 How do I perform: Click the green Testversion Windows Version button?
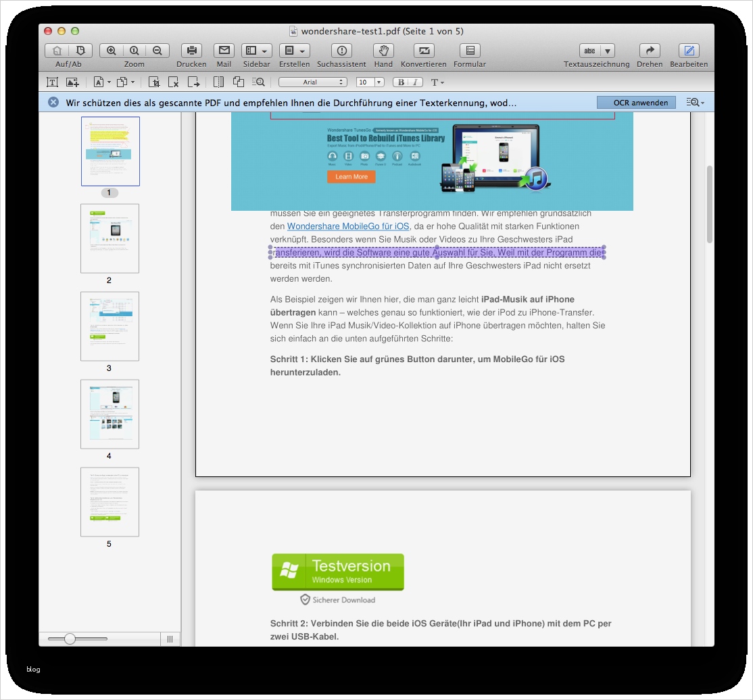338,572
